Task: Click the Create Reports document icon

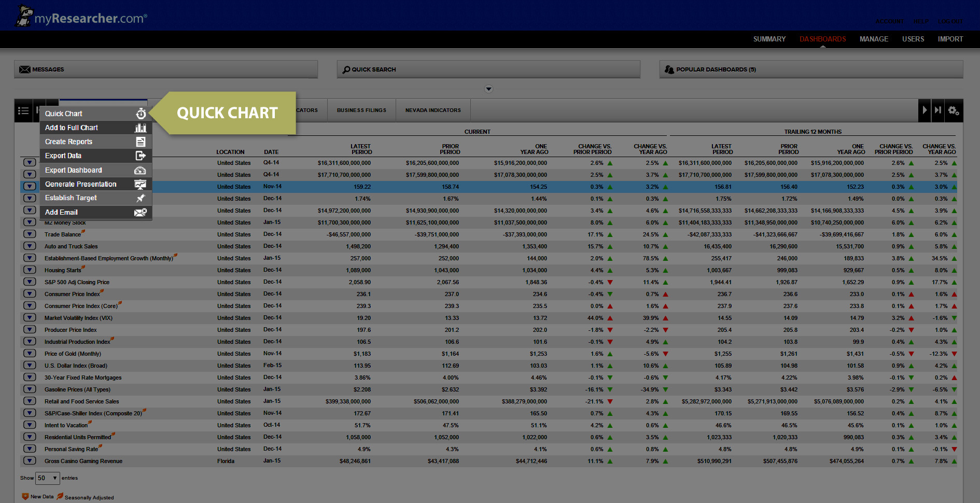Action: tap(141, 142)
